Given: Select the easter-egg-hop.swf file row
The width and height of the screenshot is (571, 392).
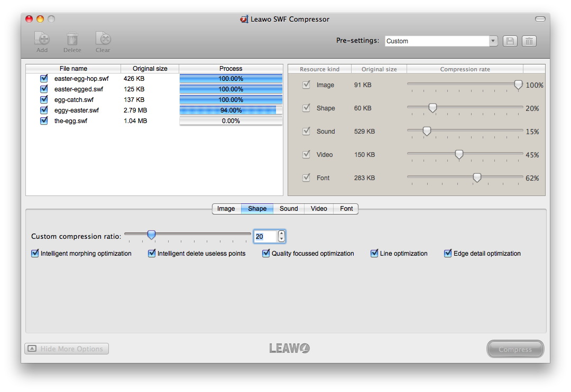Looking at the screenshot, I should click(154, 78).
